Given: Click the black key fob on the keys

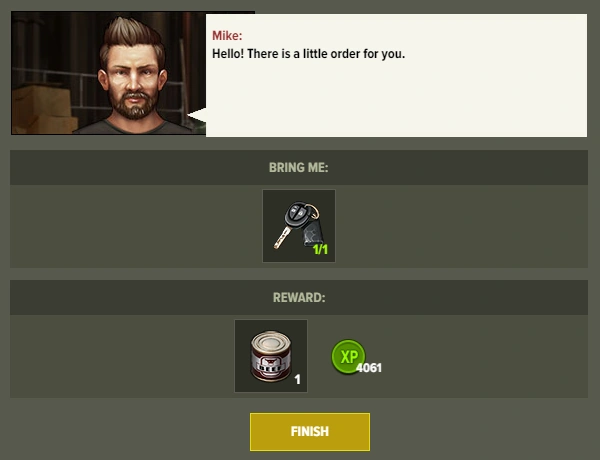Looking at the screenshot, I should pos(297,214).
